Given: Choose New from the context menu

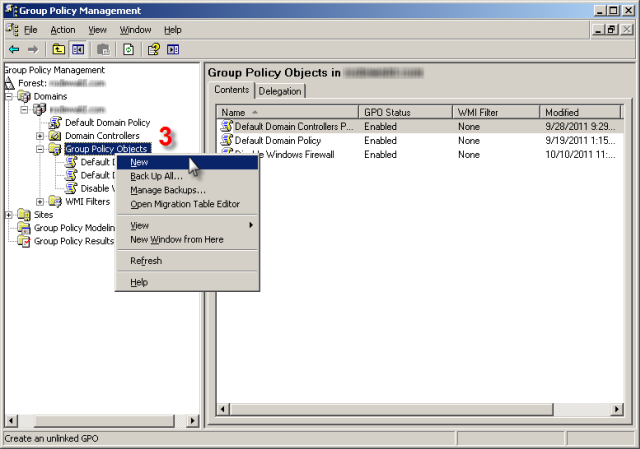Looking at the screenshot, I should (x=187, y=162).
